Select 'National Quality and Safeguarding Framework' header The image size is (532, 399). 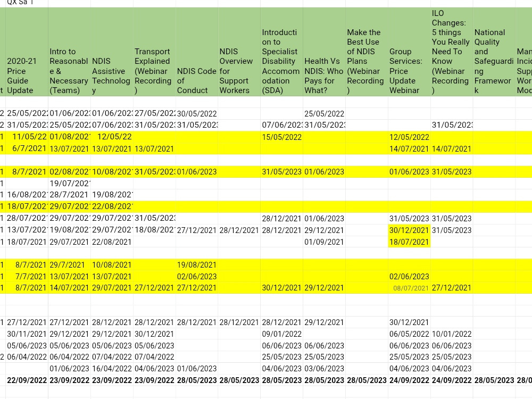[x=494, y=52]
